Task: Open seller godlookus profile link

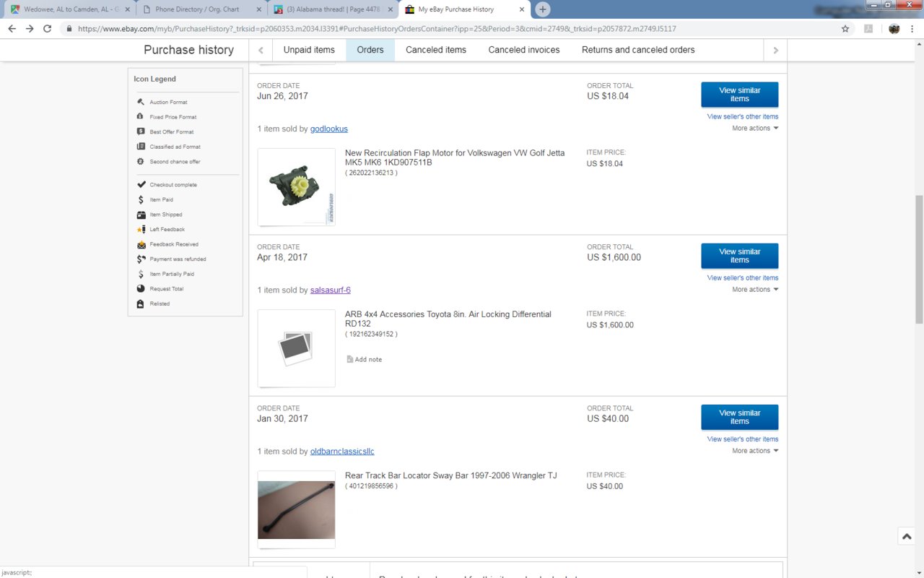Action: [329, 129]
